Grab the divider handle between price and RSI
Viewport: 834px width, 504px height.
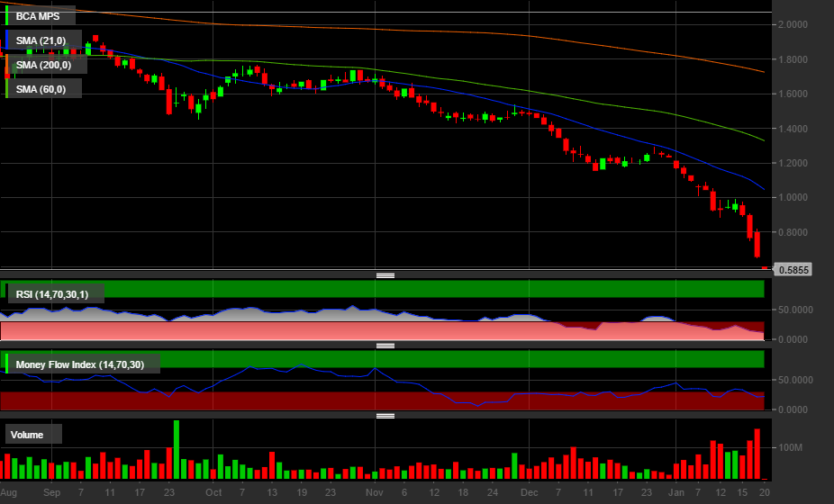click(x=385, y=275)
